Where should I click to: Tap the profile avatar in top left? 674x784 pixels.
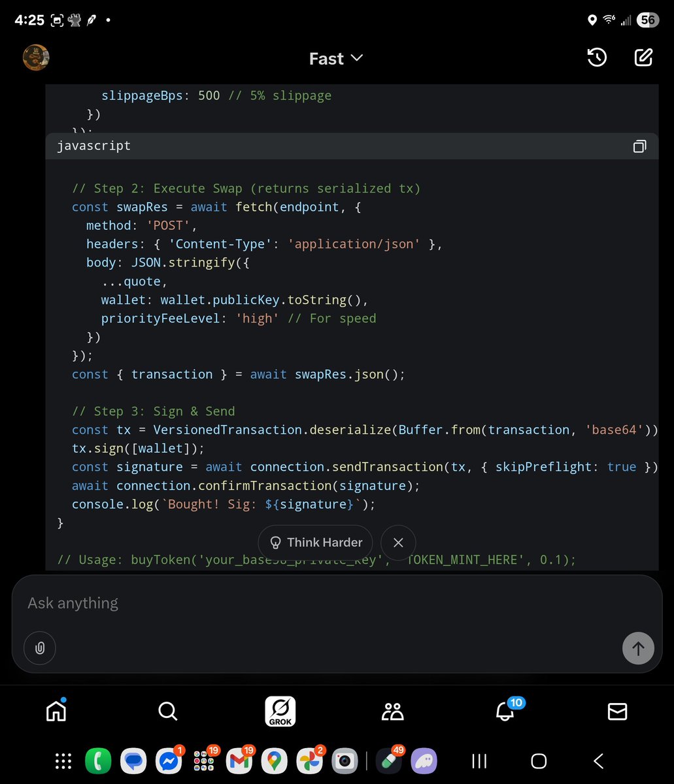click(x=36, y=57)
